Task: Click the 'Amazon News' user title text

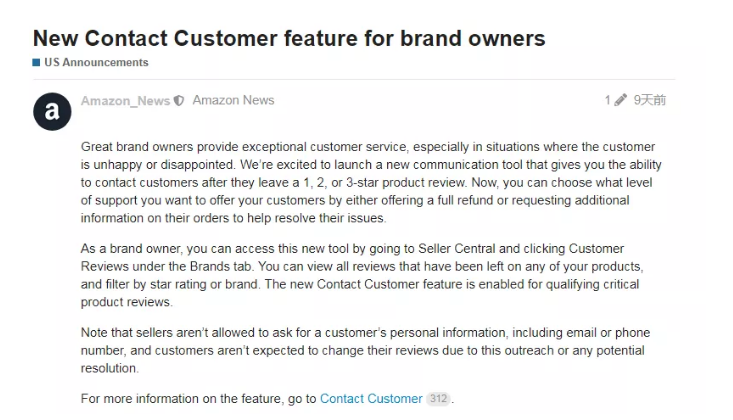Action: click(x=233, y=101)
